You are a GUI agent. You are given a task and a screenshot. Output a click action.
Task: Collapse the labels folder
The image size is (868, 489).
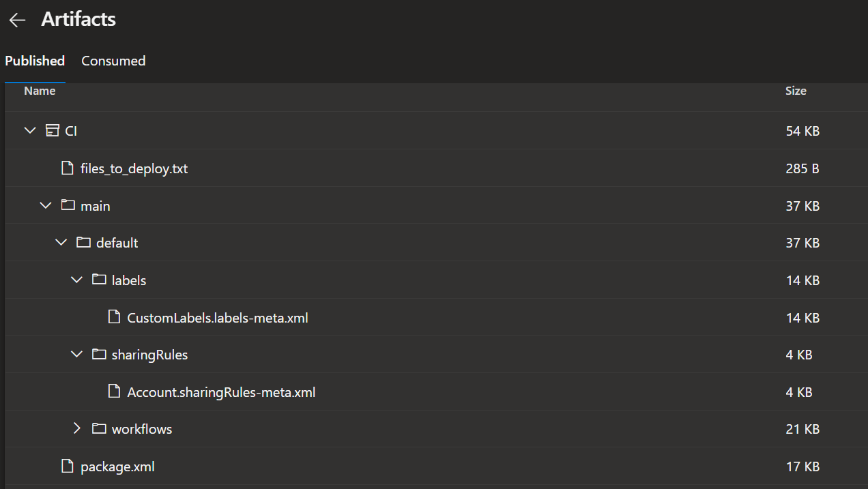76,280
